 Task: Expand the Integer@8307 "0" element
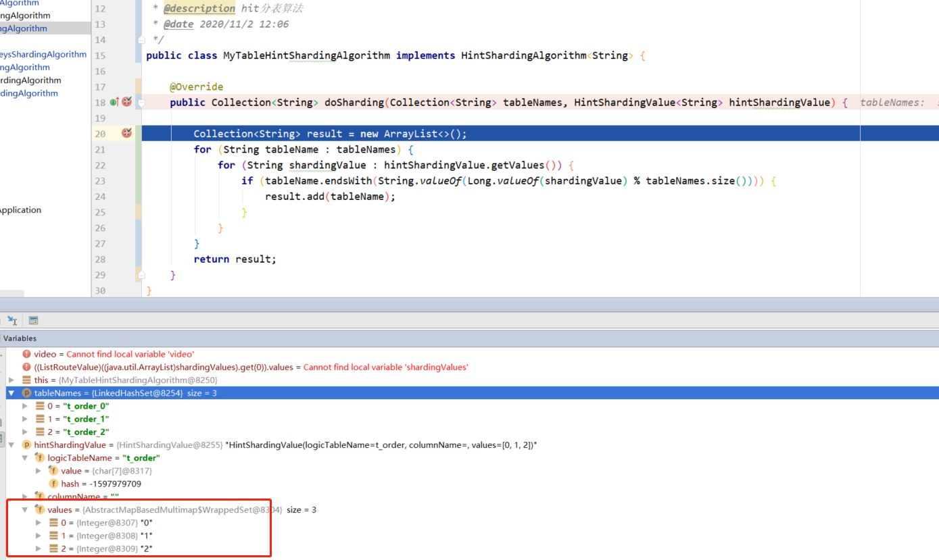39,523
